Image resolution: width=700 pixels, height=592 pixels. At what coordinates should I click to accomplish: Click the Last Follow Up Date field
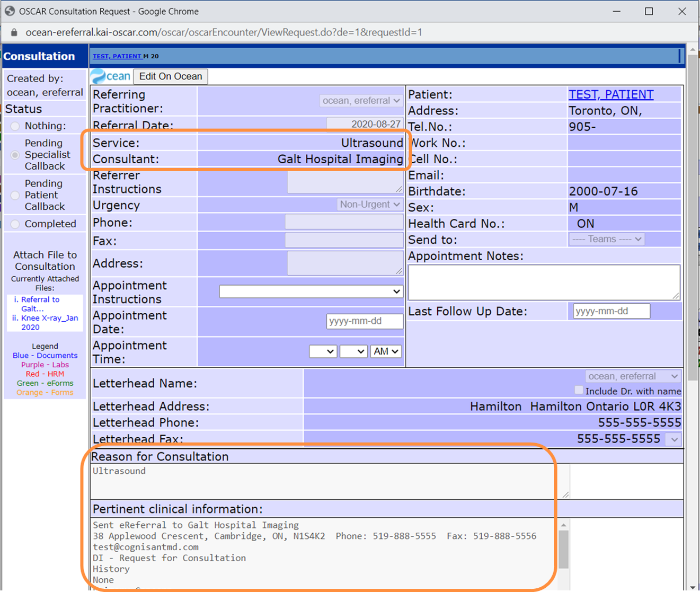point(612,311)
